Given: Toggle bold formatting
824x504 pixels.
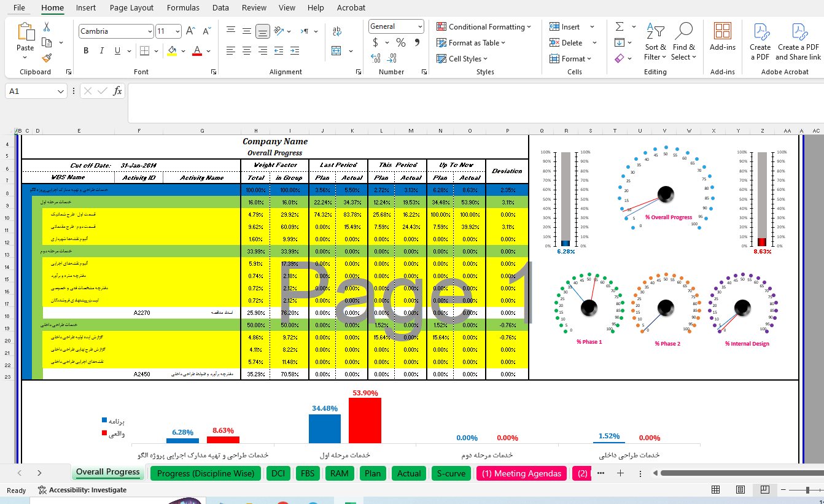Looking at the screenshot, I should (86, 50).
